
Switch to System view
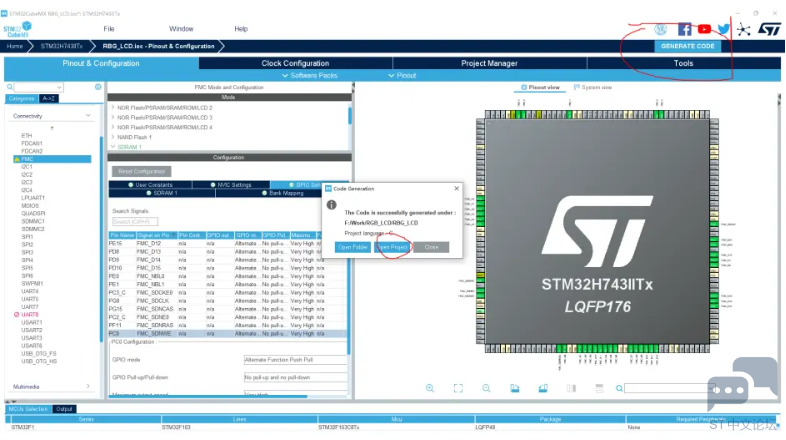click(x=593, y=87)
